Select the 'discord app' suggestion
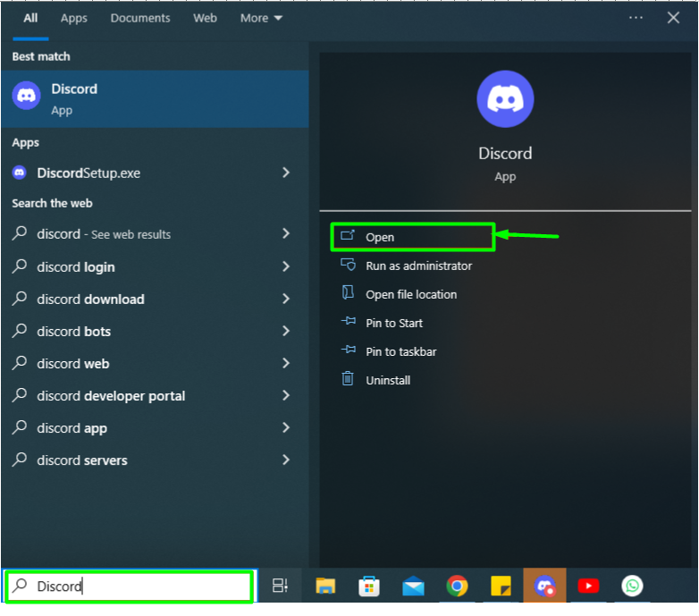The height and width of the screenshot is (616, 699). coord(155,427)
